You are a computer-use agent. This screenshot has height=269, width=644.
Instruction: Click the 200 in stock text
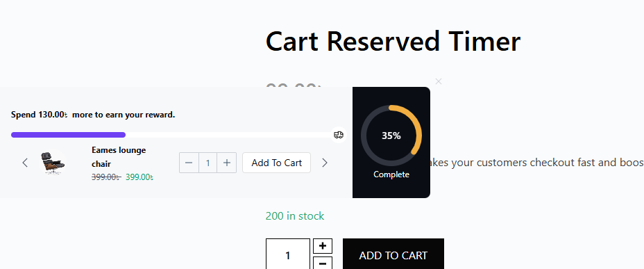(295, 216)
